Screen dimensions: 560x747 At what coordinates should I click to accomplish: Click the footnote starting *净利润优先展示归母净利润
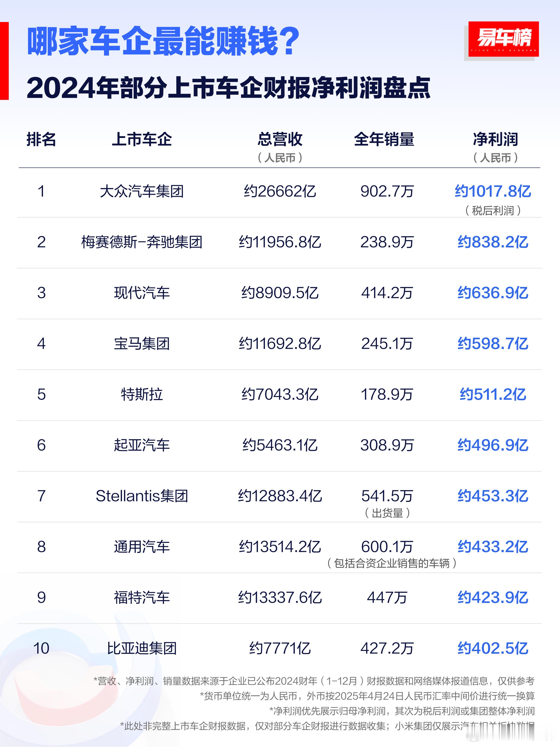click(402, 711)
